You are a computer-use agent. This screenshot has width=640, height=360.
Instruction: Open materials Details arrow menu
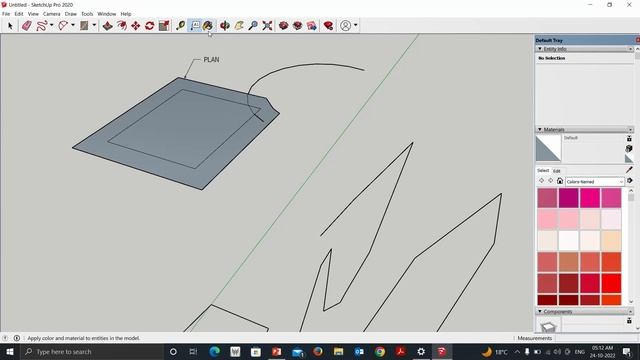tap(630, 181)
